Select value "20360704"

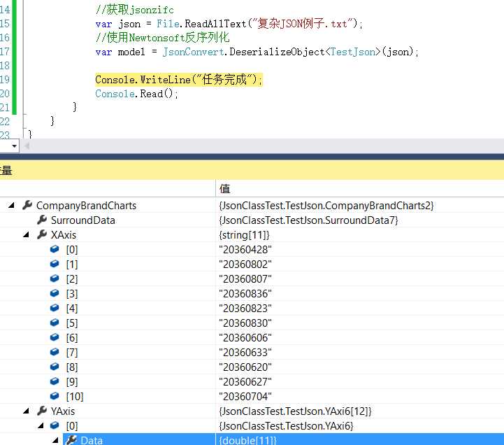pos(245,397)
